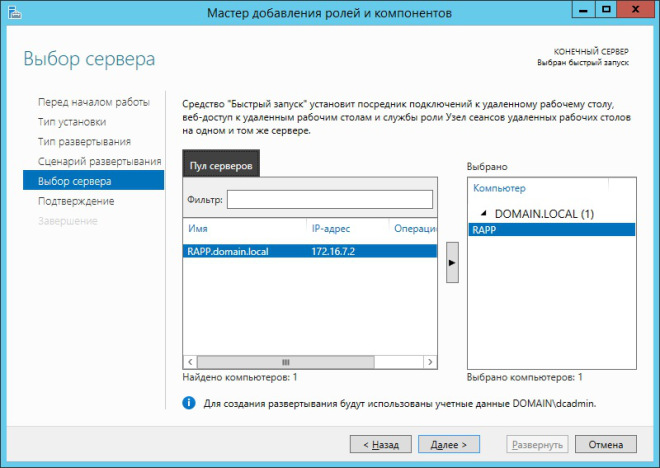The height and width of the screenshot is (468, 660).
Task: Click the Фильтр text field
Action: tap(329, 200)
